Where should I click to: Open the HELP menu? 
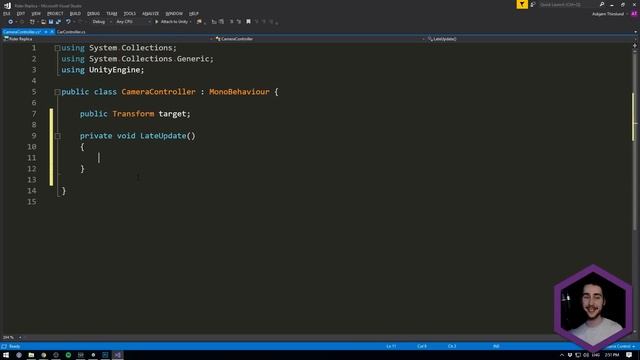194,13
